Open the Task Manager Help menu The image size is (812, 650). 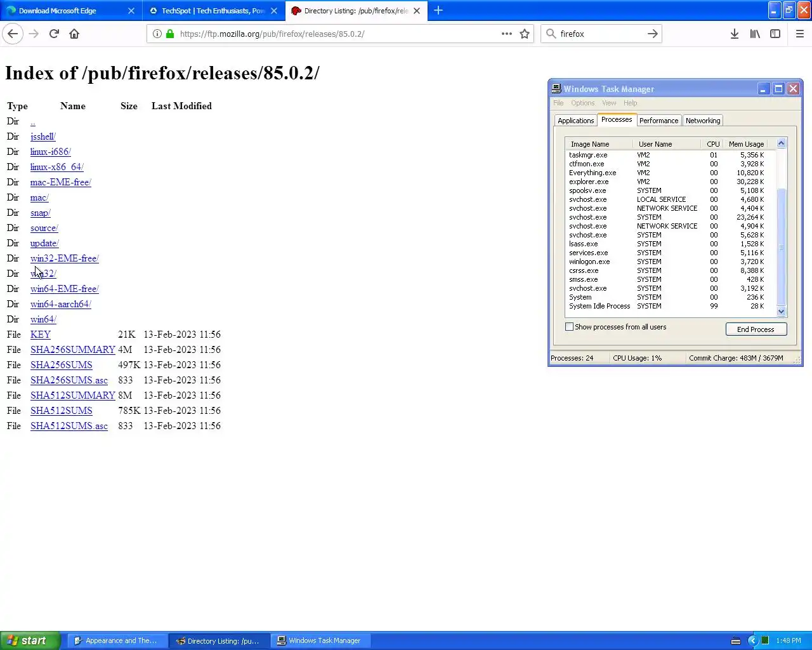630,103
